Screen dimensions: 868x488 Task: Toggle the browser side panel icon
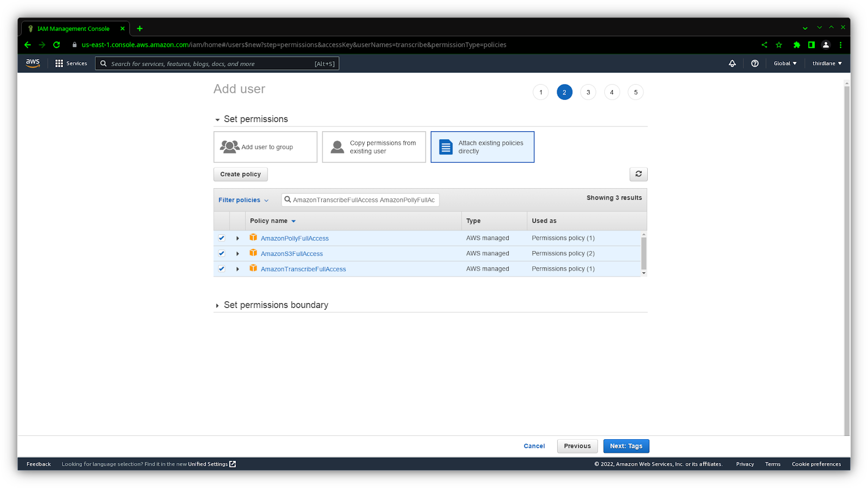point(811,45)
